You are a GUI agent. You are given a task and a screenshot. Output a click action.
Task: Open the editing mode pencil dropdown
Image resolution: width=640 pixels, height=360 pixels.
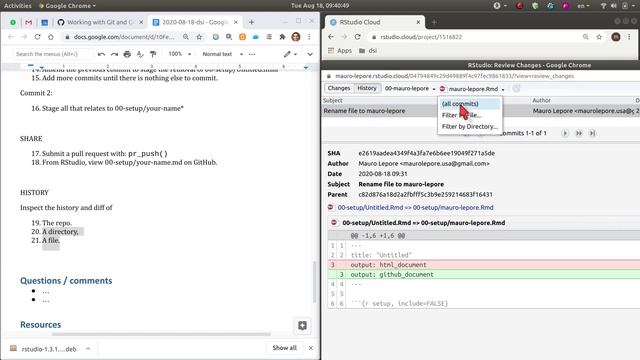pyautogui.click(x=290, y=54)
